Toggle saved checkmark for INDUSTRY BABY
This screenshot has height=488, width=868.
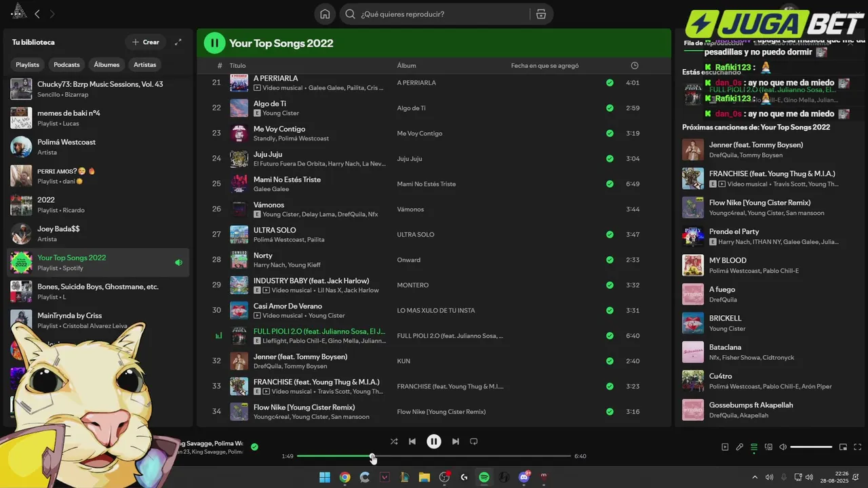(610, 285)
